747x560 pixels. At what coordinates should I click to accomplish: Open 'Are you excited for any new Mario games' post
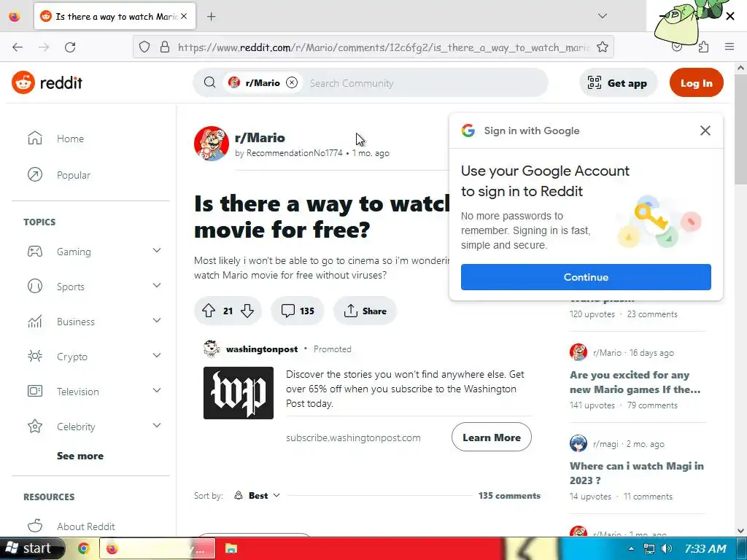635,382
